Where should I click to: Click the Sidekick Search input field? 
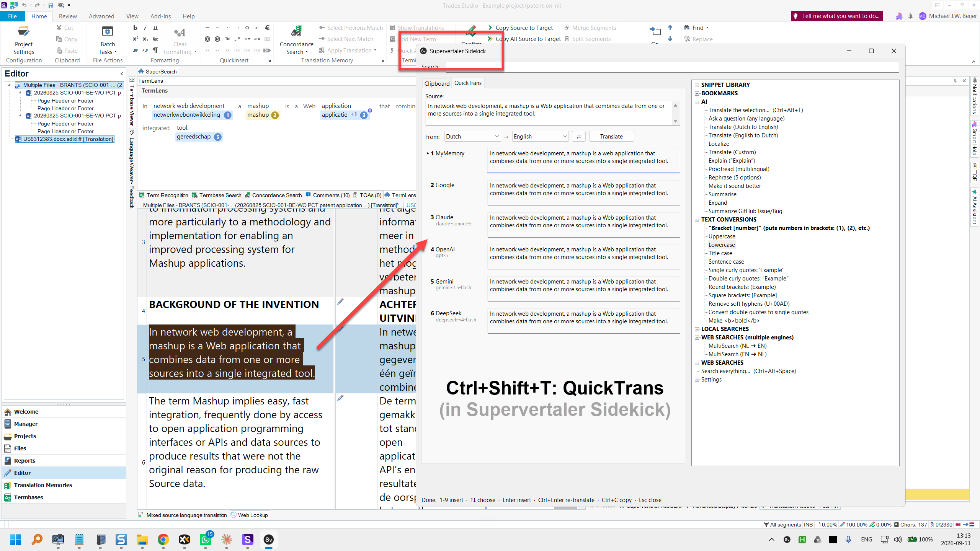coord(672,67)
